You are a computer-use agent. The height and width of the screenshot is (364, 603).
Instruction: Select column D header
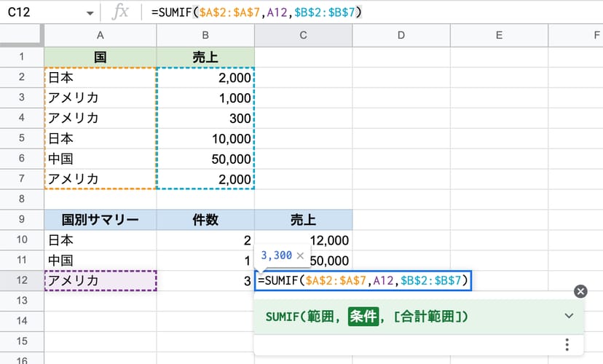401,35
